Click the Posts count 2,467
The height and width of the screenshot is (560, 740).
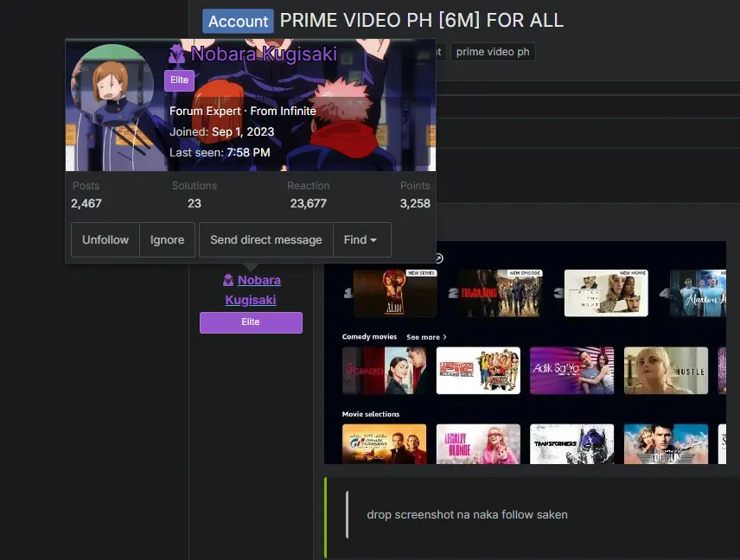(86, 203)
